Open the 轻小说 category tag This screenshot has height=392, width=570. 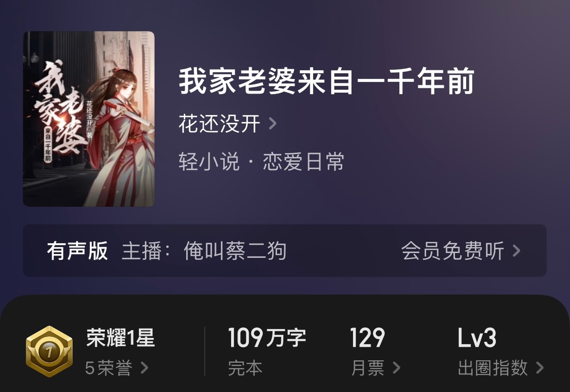coord(209,161)
